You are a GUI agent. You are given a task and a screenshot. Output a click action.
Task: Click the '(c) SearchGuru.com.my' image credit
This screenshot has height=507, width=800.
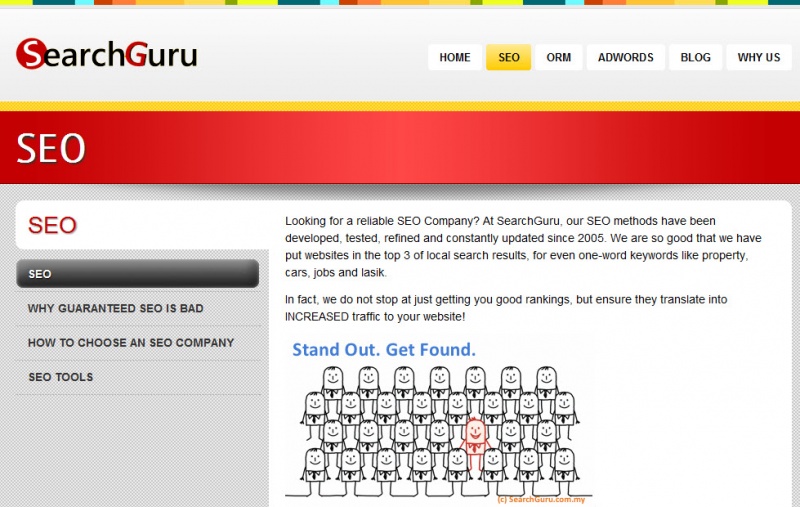pos(541,500)
